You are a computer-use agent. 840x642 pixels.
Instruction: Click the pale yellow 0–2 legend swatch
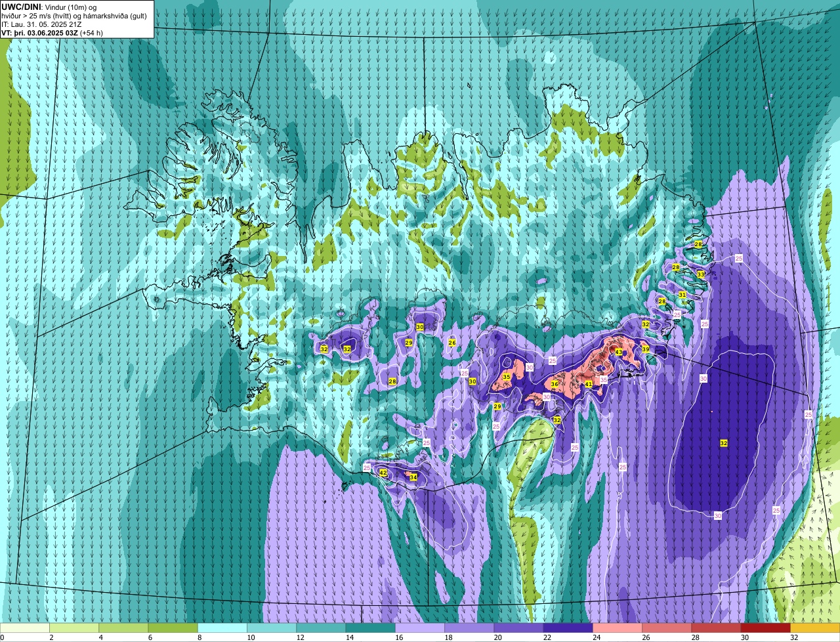[25, 628]
